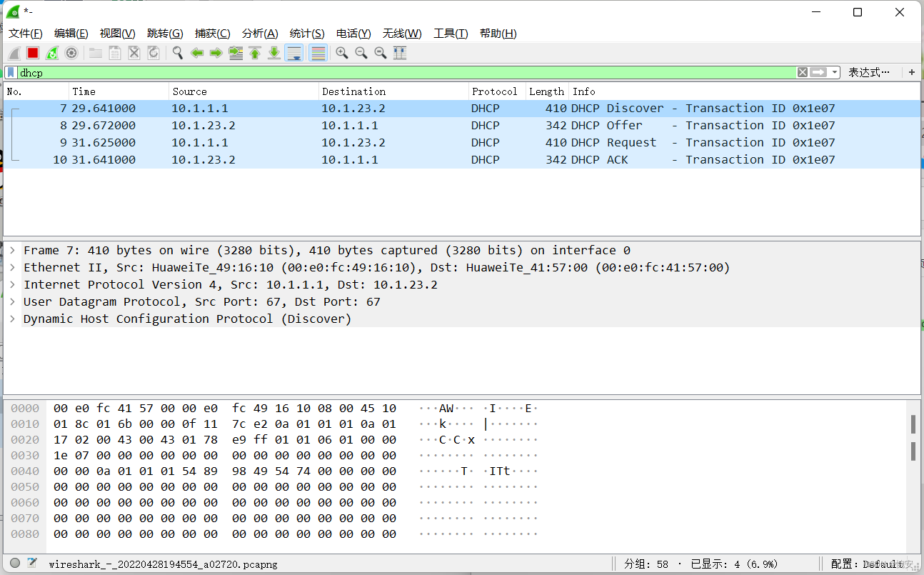Add a filter button with plus sign
The width and height of the screenshot is (924, 575).
click(912, 72)
